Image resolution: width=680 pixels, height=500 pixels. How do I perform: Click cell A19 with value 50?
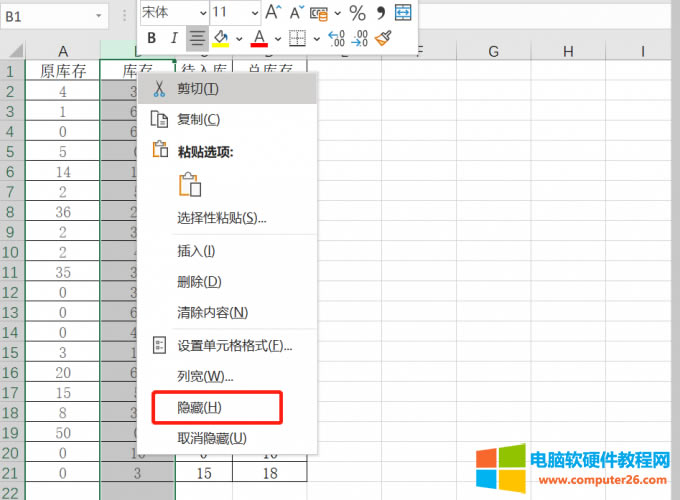pos(63,432)
